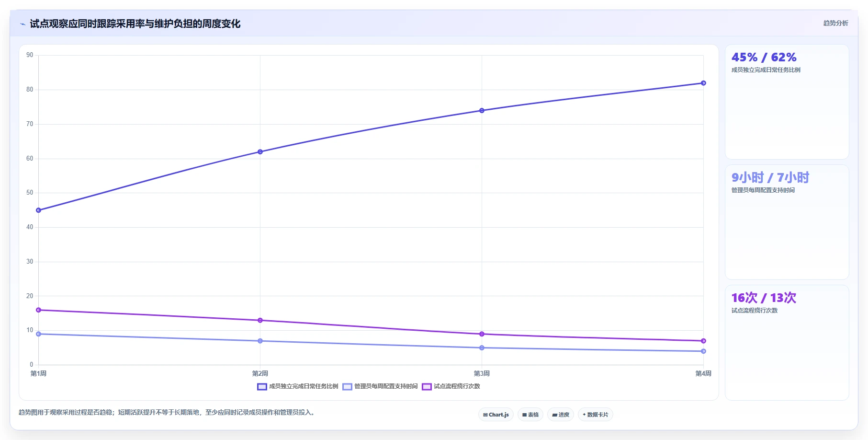868x440 pixels.
Task: Select light blue line point at 第2周
Action: pyautogui.click(x=260, y=341)
